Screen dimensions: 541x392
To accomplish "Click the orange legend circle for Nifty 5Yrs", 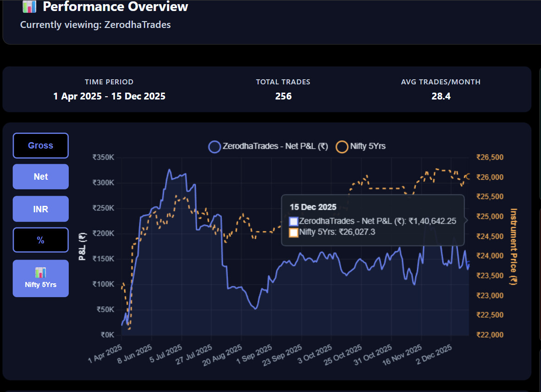I will pyautogui.click(x=342, y=147).
